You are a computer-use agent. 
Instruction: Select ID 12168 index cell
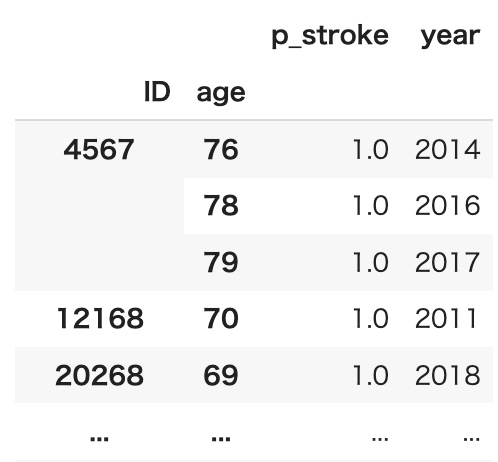(x=100, y=318)
